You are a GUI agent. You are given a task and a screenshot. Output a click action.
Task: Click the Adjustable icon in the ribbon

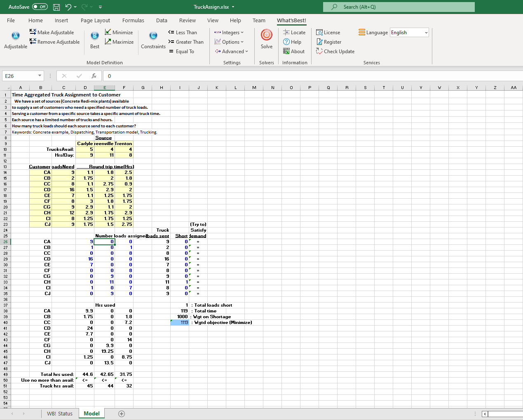16,36
